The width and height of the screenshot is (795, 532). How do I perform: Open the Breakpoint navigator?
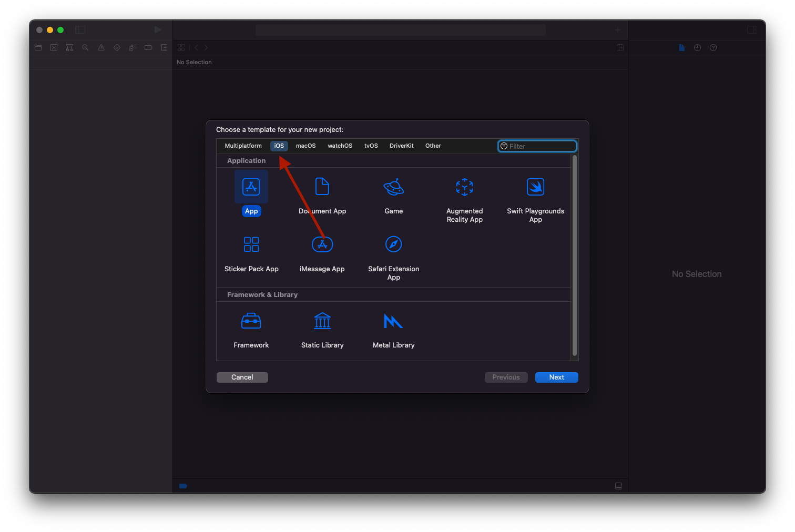point(148,48)
